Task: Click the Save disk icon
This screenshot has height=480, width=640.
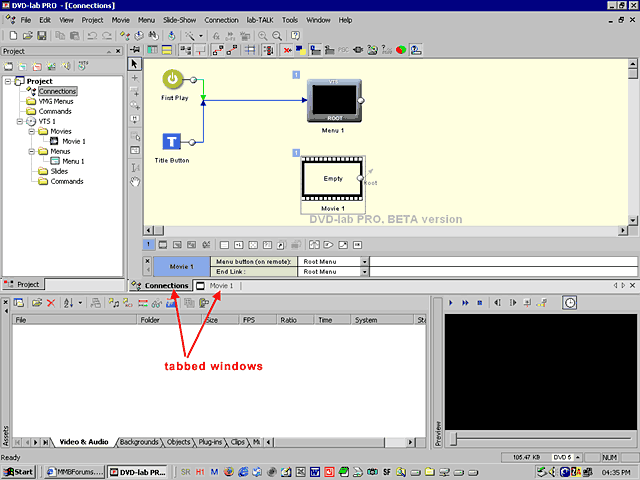Action: click(x=42, y=36)
